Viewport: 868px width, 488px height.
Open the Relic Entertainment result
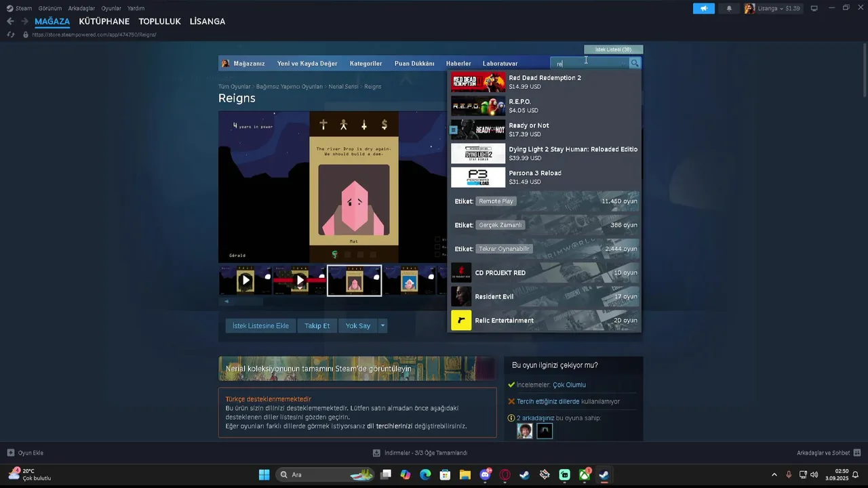[x=545, y=320]
